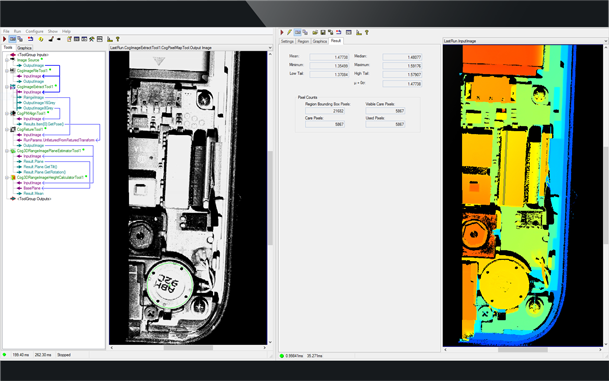Collapse the CogPMAlignTool1 node
609x381 pixels.
7,113
